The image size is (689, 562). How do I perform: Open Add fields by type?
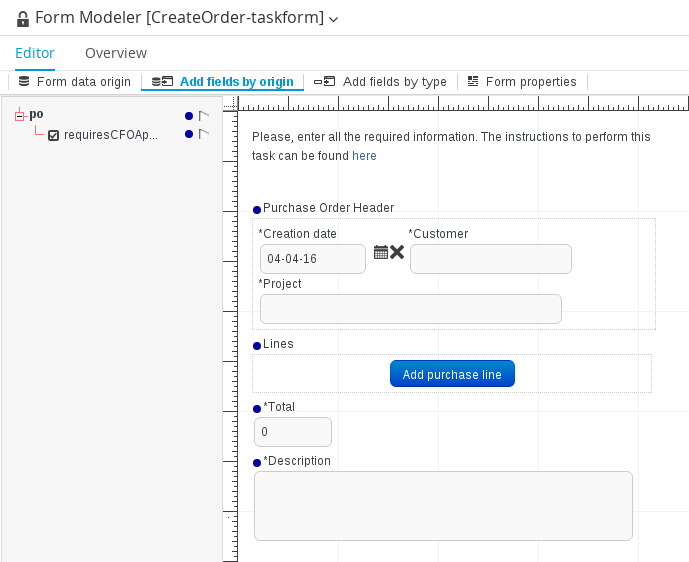(x=380, y=82)
